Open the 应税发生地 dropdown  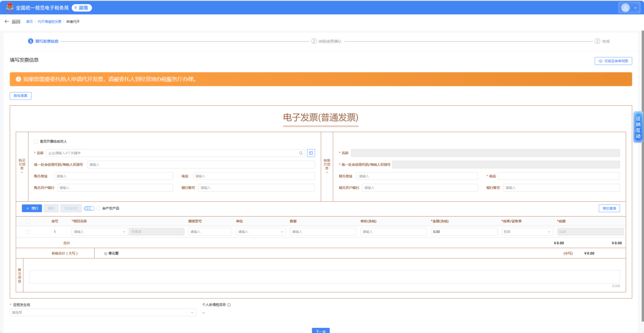point(103,313)
